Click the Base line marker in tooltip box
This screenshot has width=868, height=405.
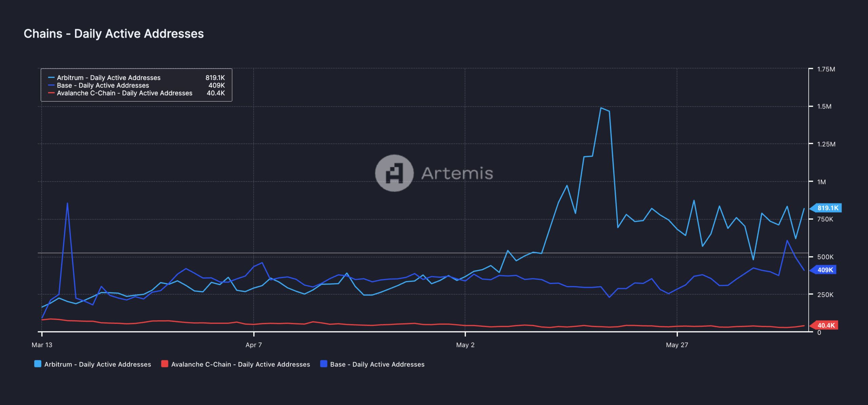51,85
